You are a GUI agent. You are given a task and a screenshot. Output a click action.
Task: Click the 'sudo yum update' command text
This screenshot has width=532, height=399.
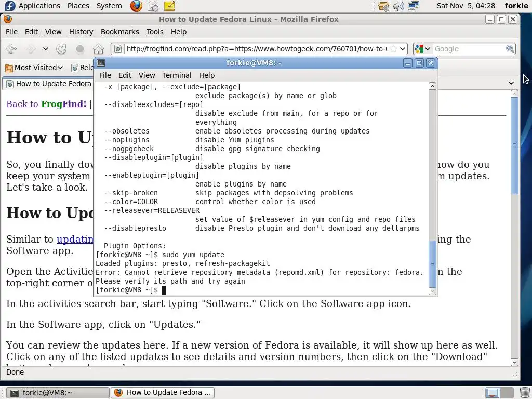(x=193, y=255)
